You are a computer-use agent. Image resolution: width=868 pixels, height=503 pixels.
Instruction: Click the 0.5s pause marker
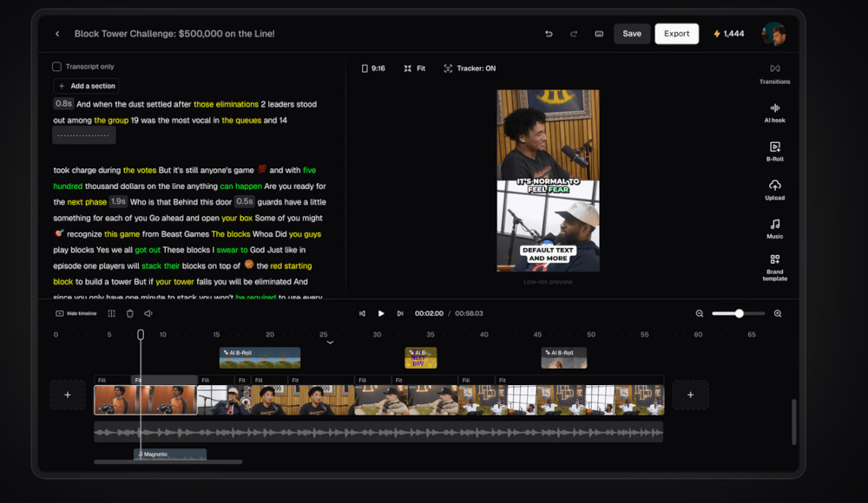pyautogui.click(x=245, y=201)
